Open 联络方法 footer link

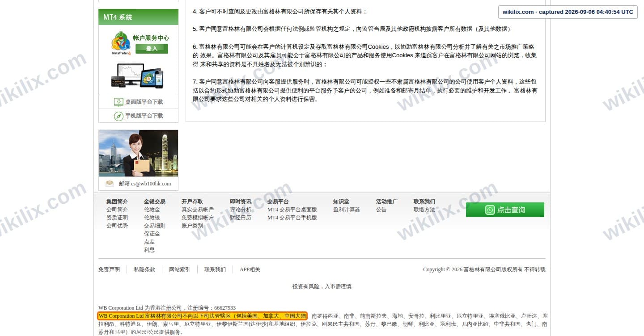[424, 210]
